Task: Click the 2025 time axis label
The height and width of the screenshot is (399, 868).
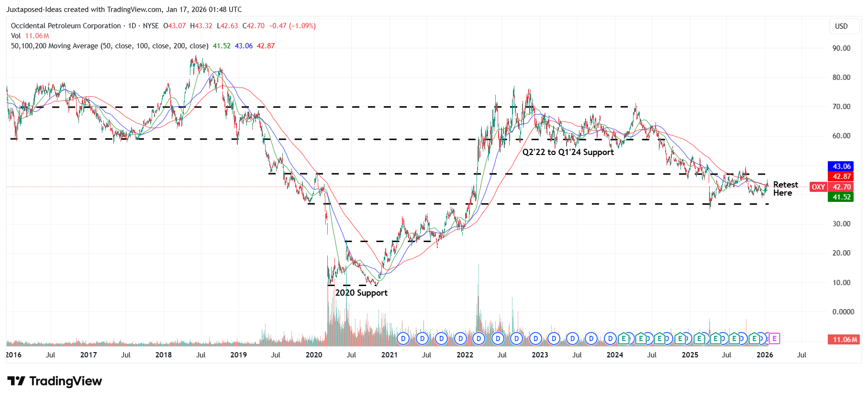Action: tap(690, 355)
